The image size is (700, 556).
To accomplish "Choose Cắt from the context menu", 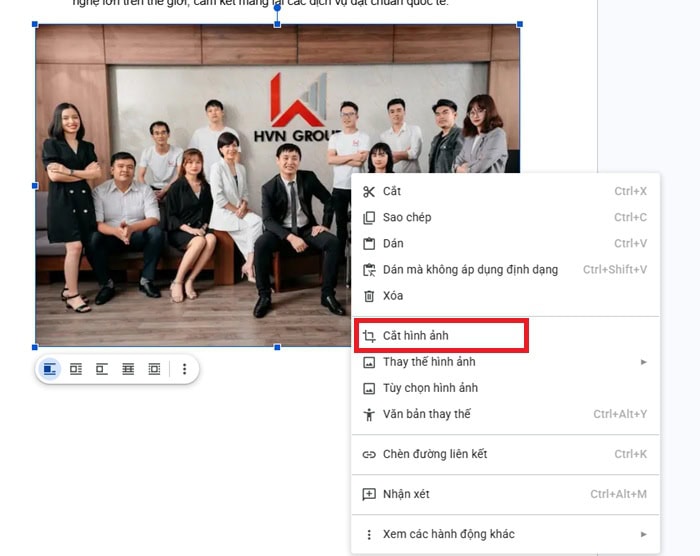I will (505, 192).
